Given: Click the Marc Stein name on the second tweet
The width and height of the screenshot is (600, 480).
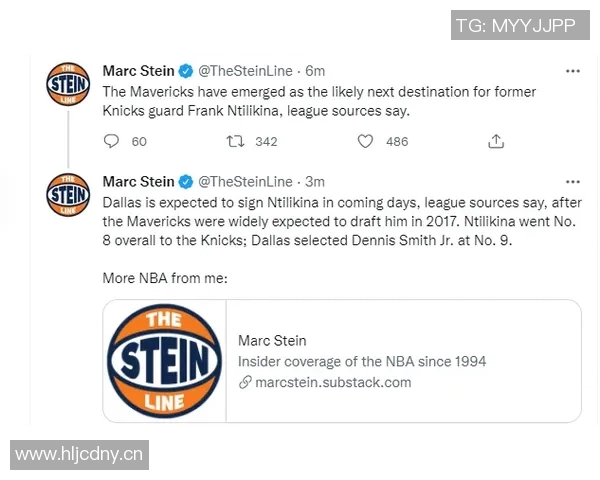Looking at the screenshot, I should point(138,181).
